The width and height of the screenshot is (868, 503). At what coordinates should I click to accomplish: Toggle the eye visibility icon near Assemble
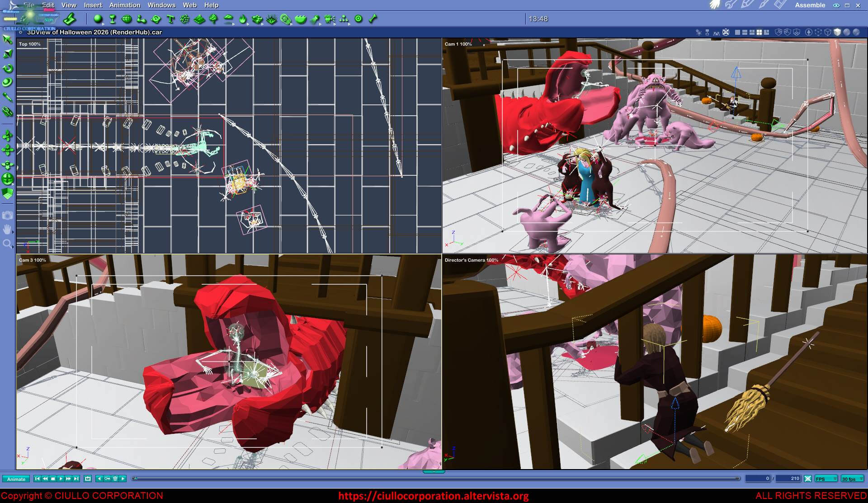pyautogui.click(x=836, y=5)
